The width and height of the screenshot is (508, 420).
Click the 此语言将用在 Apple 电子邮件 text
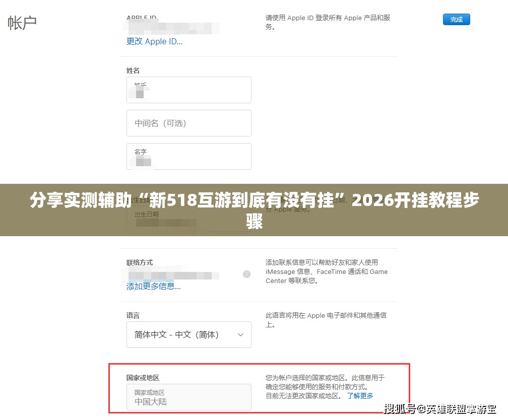(x=326, y=320)
